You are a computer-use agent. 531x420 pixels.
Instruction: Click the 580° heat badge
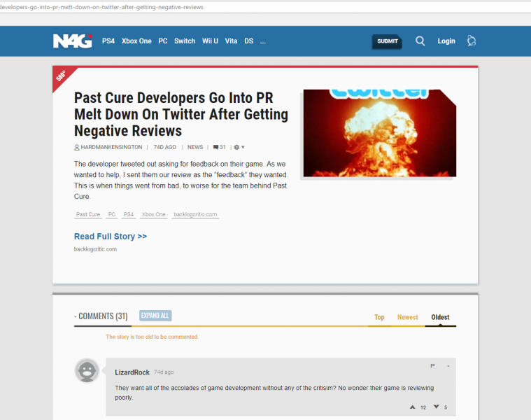click(62, 76)
